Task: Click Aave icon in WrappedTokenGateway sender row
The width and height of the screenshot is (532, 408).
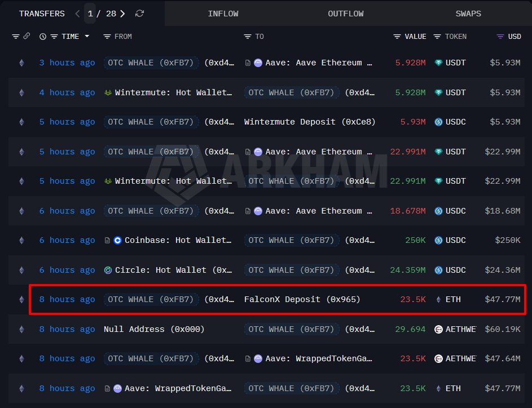Action: tap(117, 388)
